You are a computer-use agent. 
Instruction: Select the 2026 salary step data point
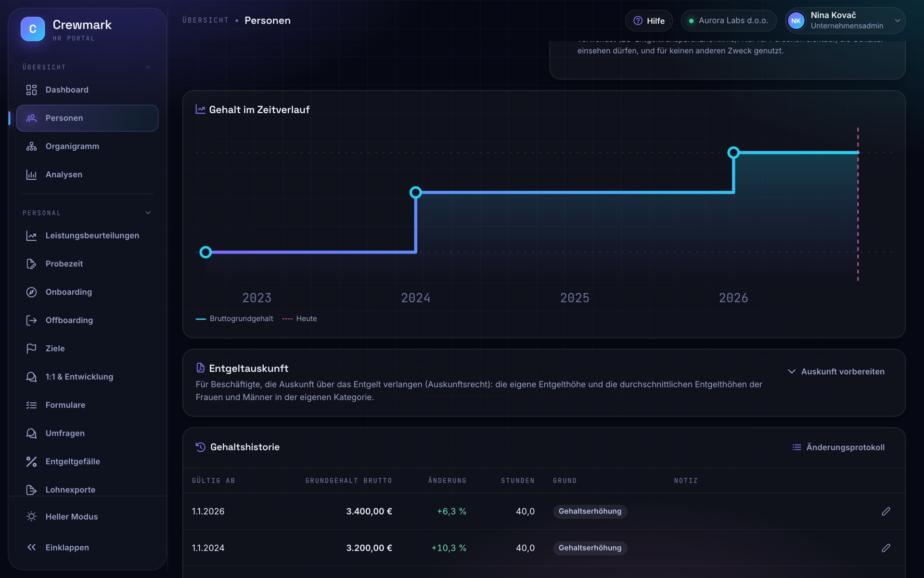click(733, 153)
